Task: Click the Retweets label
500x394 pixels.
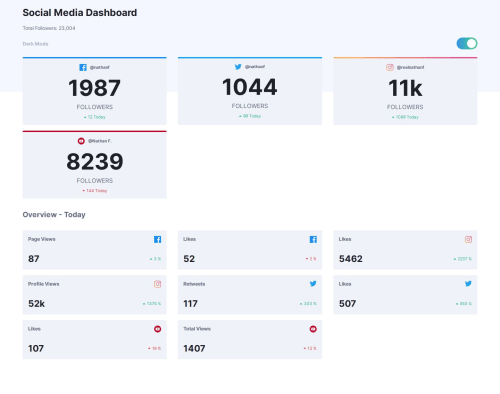Action: point(194,284)
